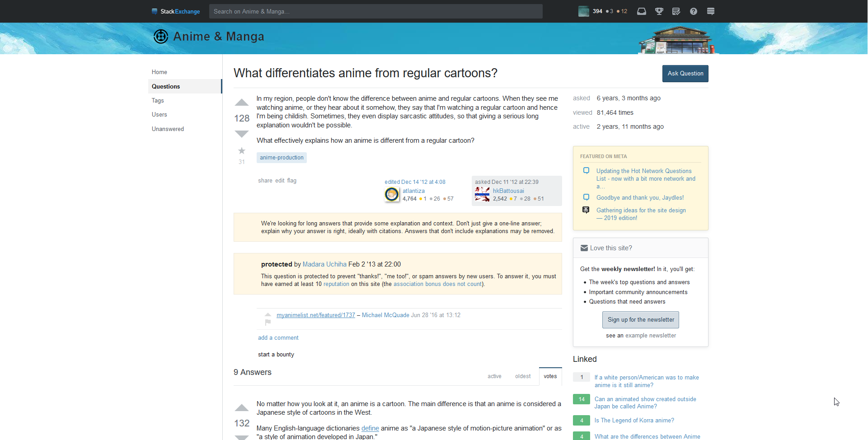Upvote the answer with 132 votes
This screenshot has width=868, height=440.
(242, 407)
